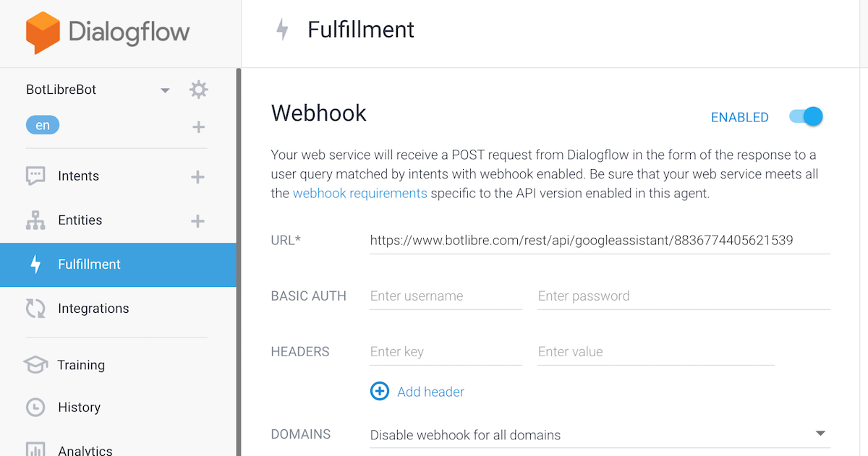Click the Enter value header field
Image resolution: width=868 pixels, height=456 pixels.
point(655,352)
